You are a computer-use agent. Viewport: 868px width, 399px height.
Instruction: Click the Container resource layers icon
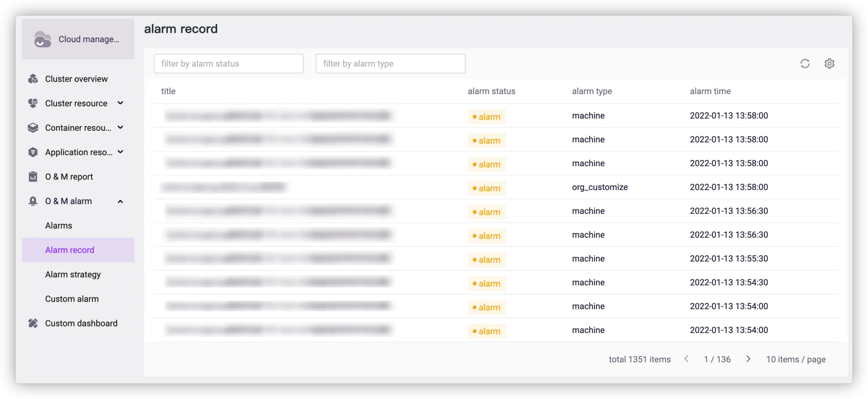click(33, 128)
